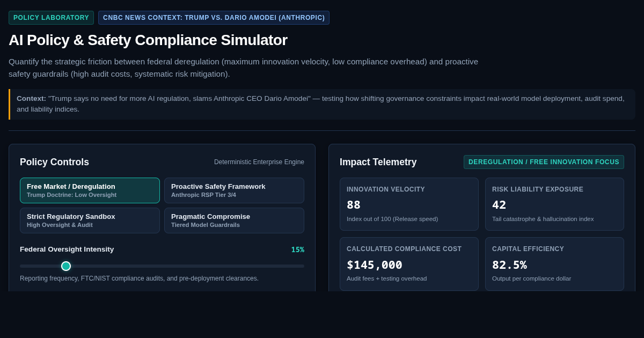
Task: Select the Free Market / Deregulation preset
Action: 90,190
